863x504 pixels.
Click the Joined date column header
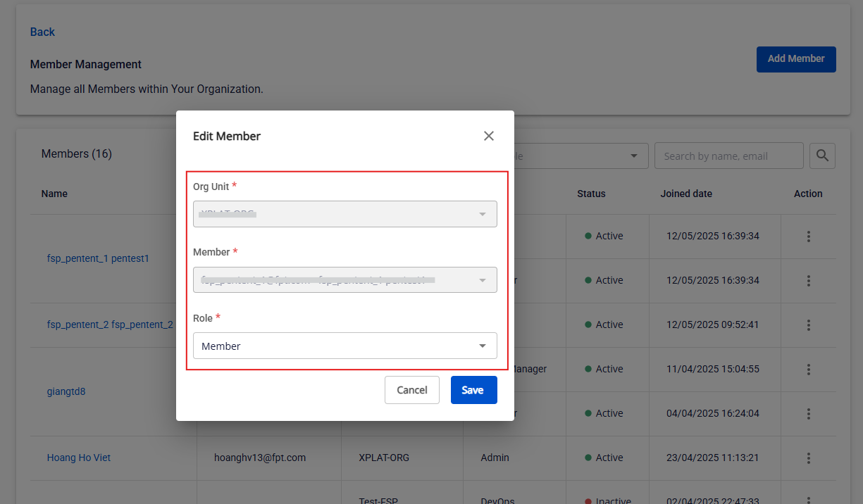(x=686, y=194)
